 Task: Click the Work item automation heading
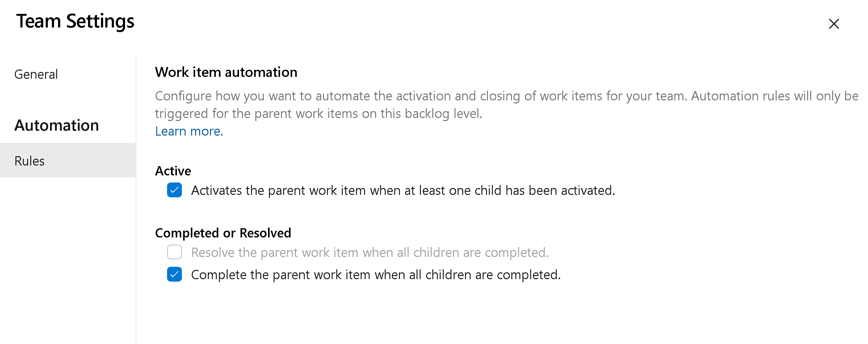pyautogui.click(x=225, y=72)
